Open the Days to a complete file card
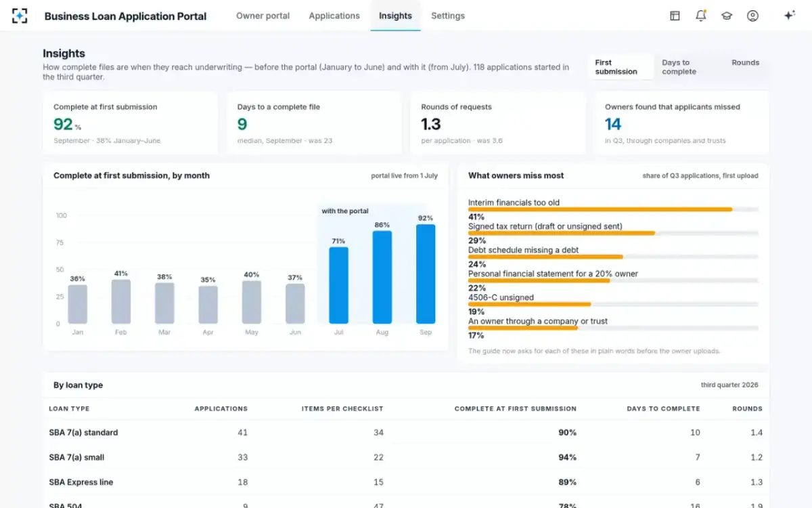The width and height of the screenshot is (812, 508). click(314, 123)
